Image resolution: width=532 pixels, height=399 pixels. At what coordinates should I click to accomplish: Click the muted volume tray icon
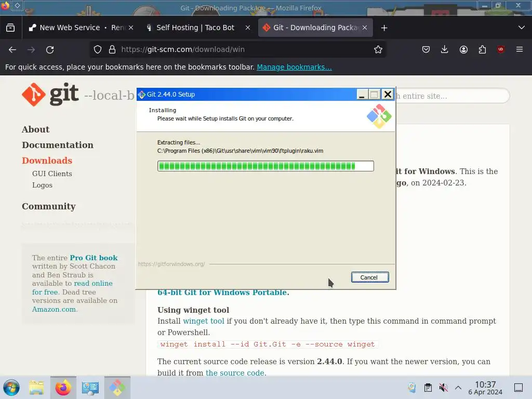point(443,388)
